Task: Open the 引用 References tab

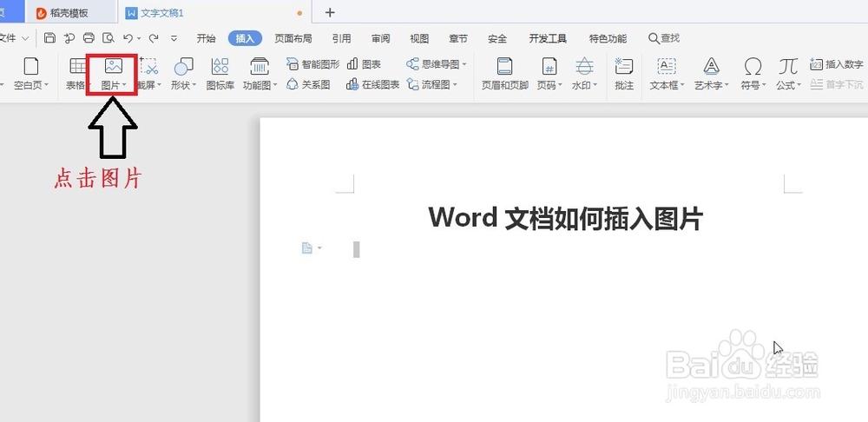Action: pyautogui.click(x=341, y=38)
